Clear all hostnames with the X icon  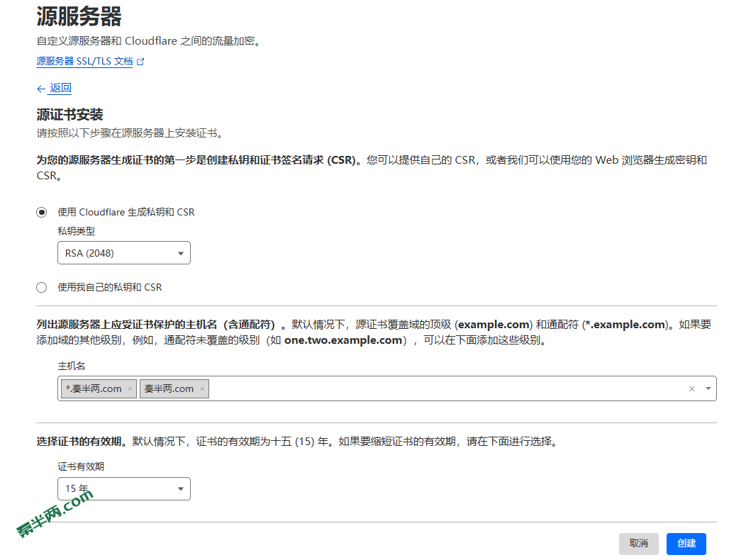coord(692,388)
